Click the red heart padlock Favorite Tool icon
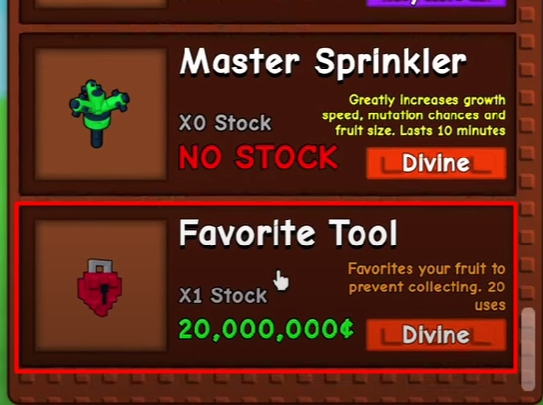This screenshot has height=405, width=543. pyautogui.click(x=100, y=288)
